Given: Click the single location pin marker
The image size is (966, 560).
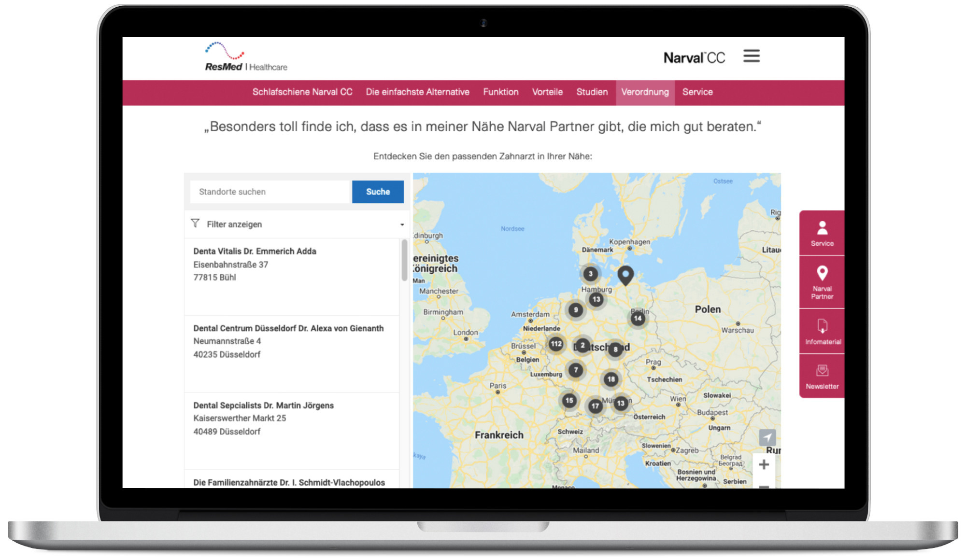Looking at the screenshot, I should (x=625, y=276).
